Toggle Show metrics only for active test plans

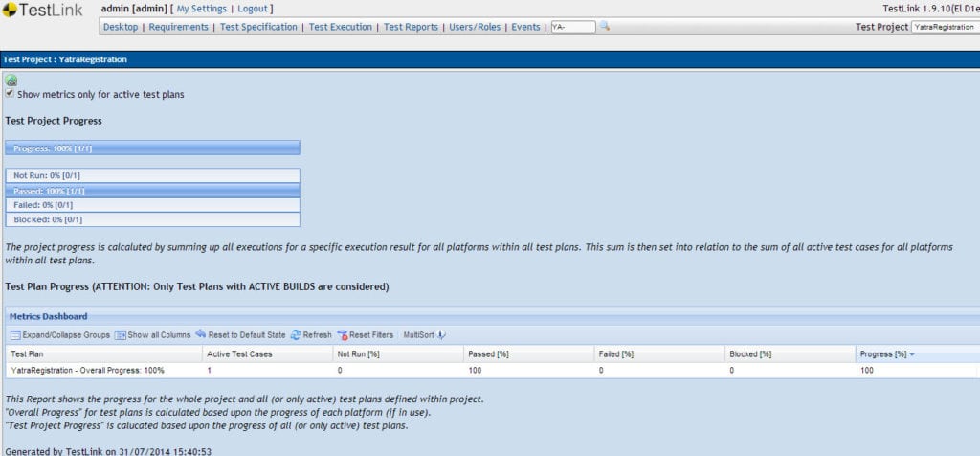[x=10, y=94]
